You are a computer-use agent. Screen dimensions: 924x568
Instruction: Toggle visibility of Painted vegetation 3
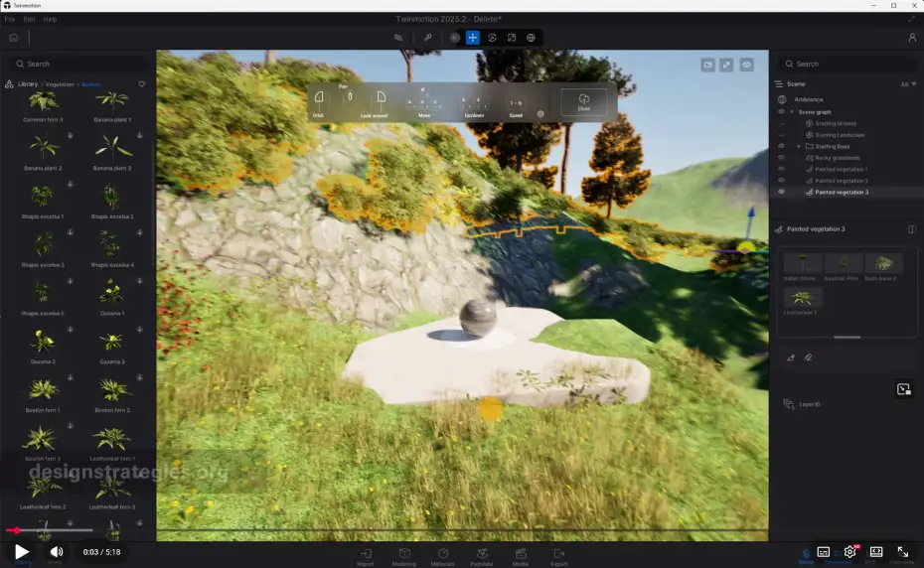pos(781,192)
